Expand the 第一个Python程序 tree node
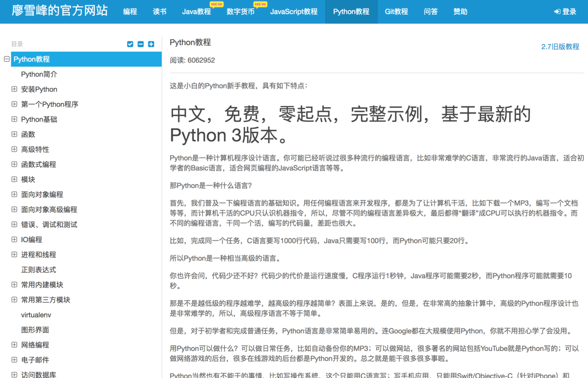 14,104
